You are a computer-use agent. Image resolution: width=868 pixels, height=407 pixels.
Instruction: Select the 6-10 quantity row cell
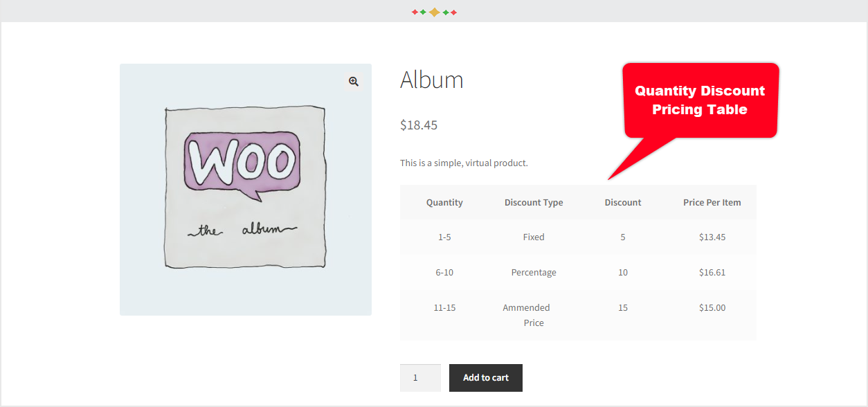point(444,273)
